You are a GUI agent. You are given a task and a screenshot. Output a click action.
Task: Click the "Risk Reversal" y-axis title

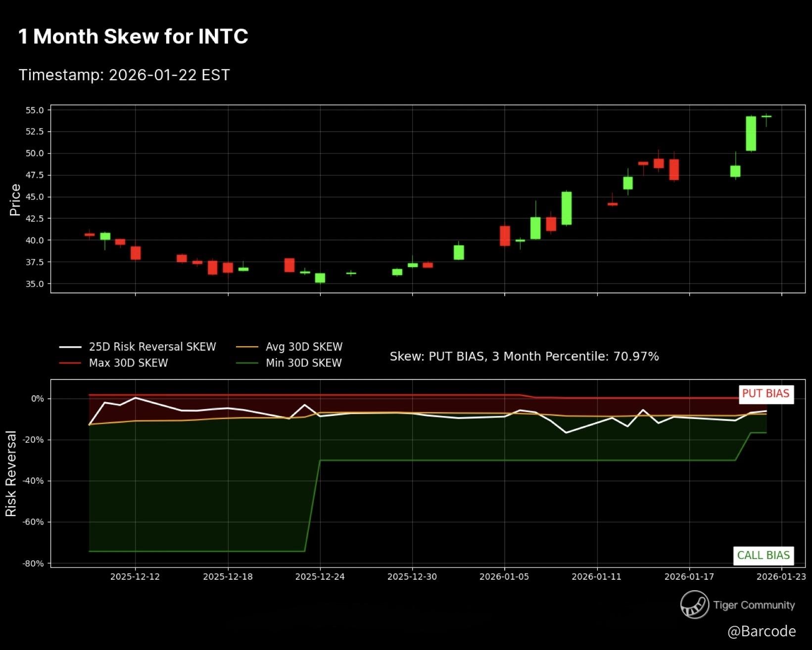pos(11,474)
